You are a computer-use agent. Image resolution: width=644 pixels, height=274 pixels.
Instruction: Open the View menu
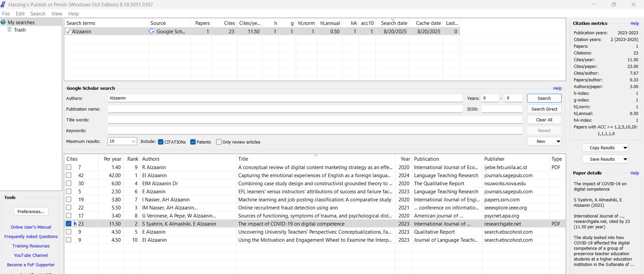pos(56,14)
